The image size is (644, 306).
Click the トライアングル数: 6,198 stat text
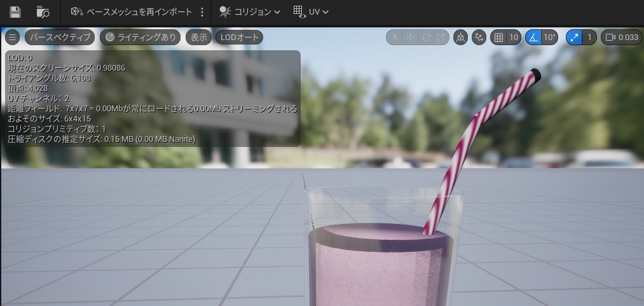point(49,78)
